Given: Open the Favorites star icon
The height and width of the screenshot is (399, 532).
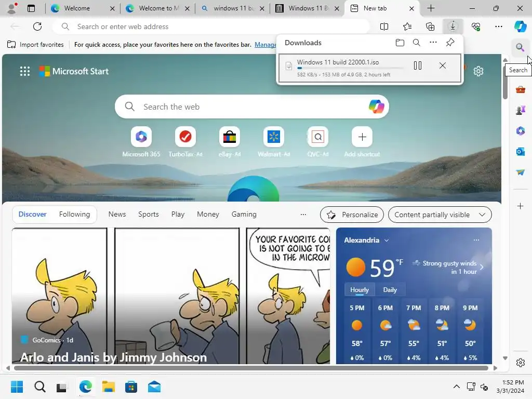Looking at the screenshot, I should 407,26.
